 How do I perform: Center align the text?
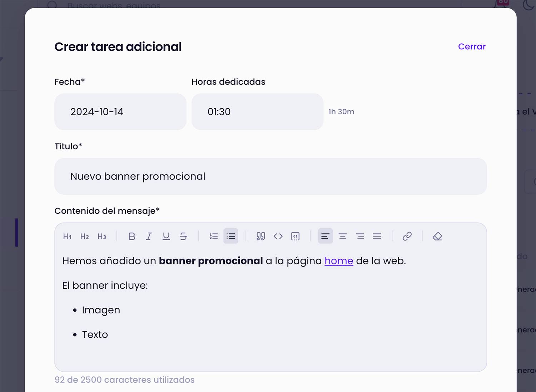(x=343, y=236)
